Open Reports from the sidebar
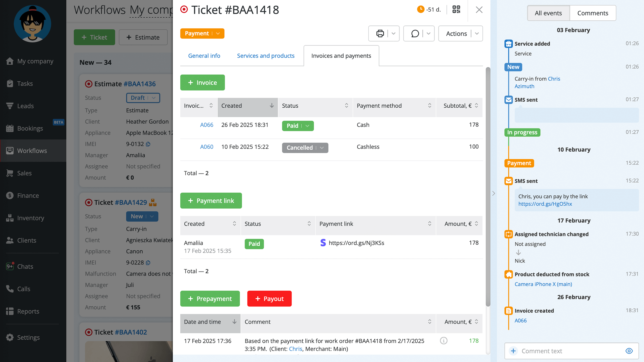 (28, 311)
